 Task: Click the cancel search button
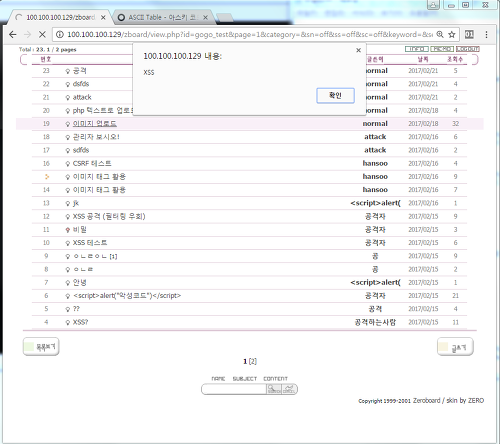(289, 389)
